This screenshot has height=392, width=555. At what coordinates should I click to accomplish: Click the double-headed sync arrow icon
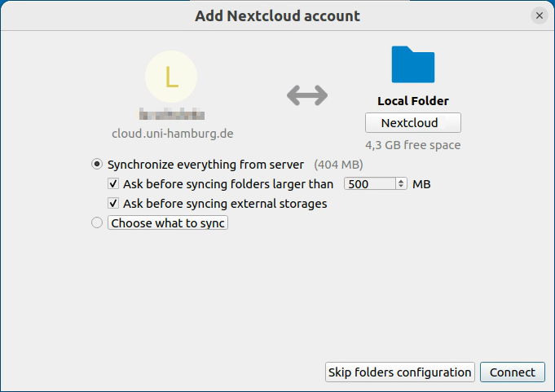(x=307, y=95)
